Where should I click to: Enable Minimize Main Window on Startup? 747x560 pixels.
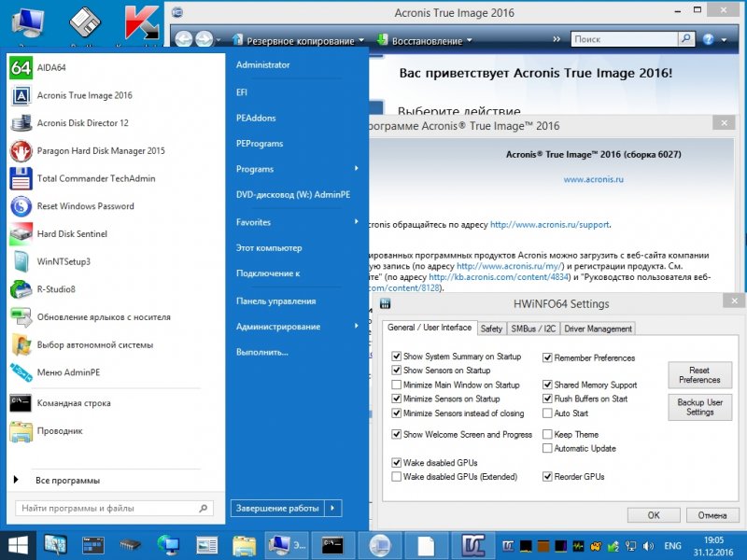click(396, 385)
